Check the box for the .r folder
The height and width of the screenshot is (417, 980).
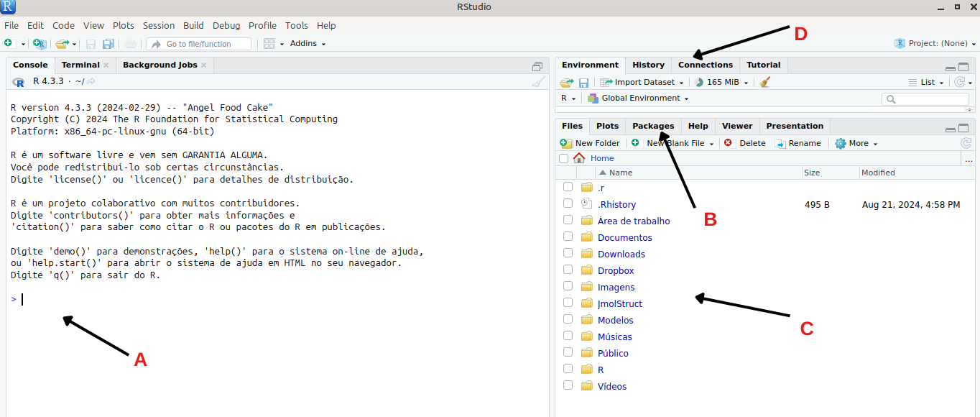[x=568, y=187]
